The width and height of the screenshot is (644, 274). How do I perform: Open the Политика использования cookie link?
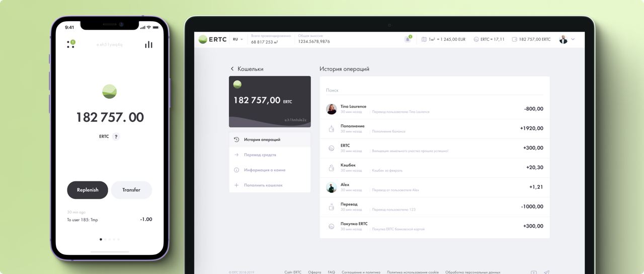coord(413,272)
